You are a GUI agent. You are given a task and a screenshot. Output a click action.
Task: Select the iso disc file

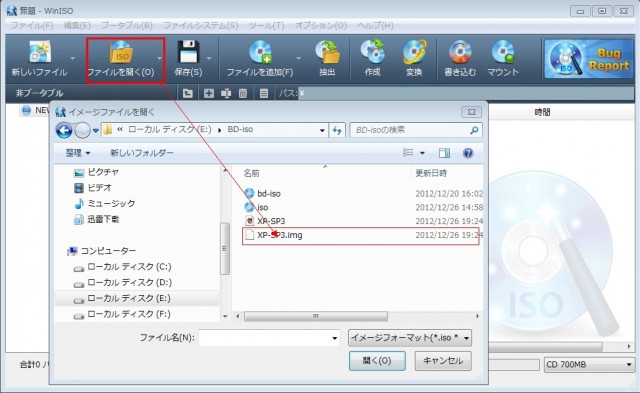tap(256, 207)
